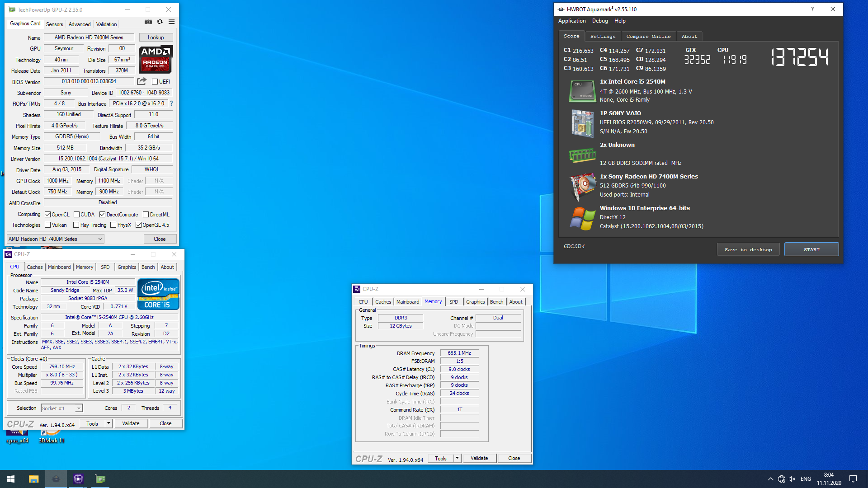
Task: Click the motherboard icon beside SONY VAIO
Action: [x=582, y=123]
